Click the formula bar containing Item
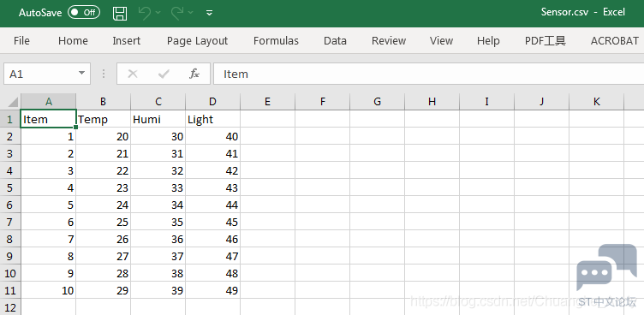Image resolution: width=644 pixels, height=315 pixels. [x=429, y=74]
